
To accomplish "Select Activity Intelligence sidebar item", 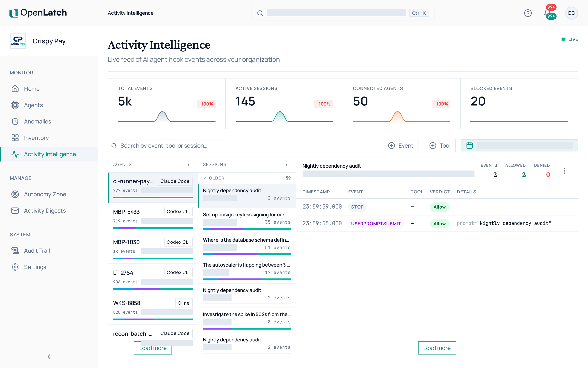I will pyautogui.click(x=49, y=154).
